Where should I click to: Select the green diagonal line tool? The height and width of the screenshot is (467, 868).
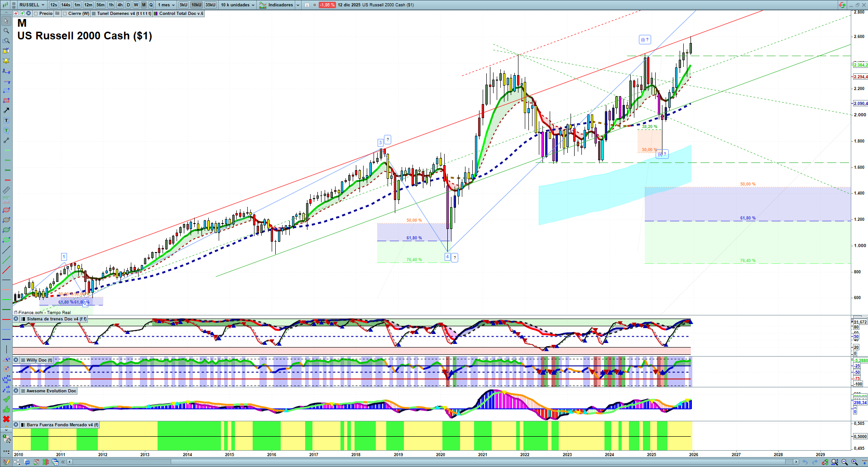click(x=6, y=260)
